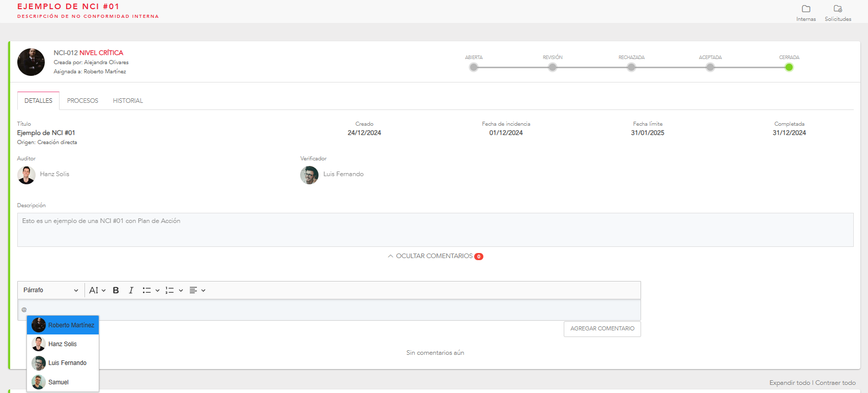Select the green Cerrada status step
The width and height of the screenshot is (868, 393).
[x=789, y=67]
